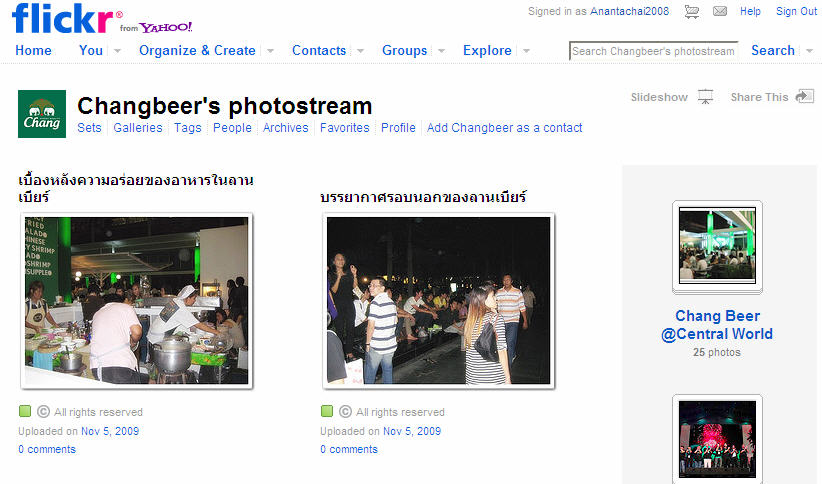Click the Chang beer buddy icon

[42, 114]
